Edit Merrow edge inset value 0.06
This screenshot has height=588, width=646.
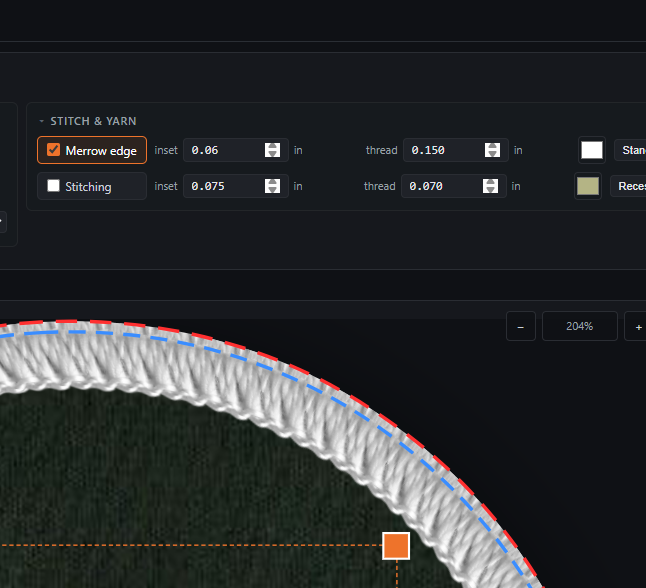(236, 150)
